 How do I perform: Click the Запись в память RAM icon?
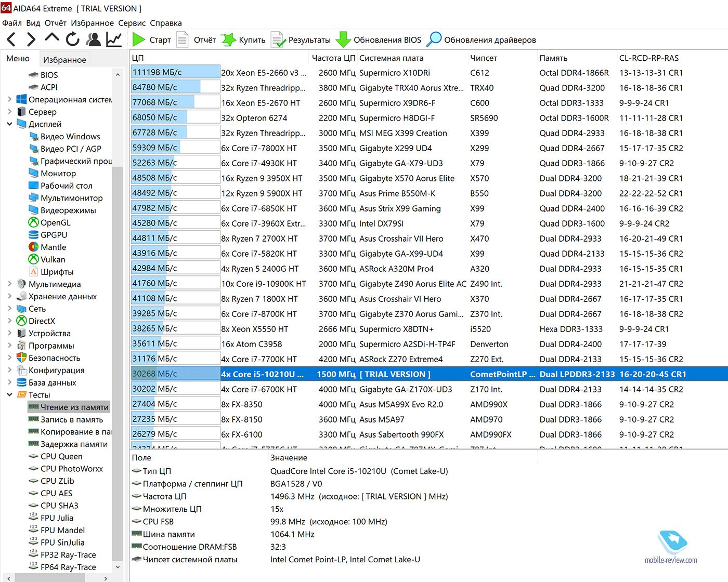[x=34, y=419]
